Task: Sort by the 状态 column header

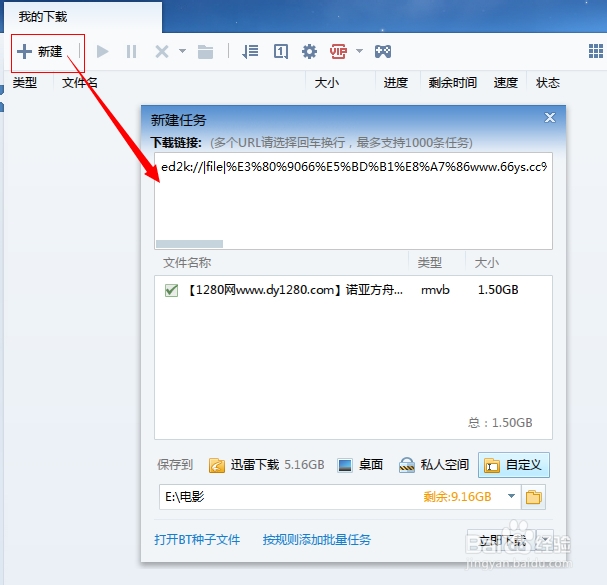Action: (x=548, y=83)
